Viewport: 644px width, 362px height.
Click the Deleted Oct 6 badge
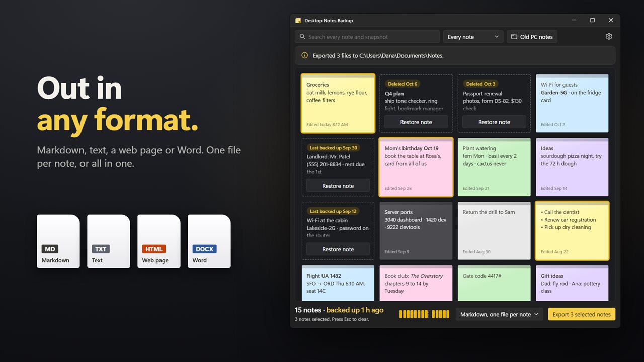click(x=403, y=84)
